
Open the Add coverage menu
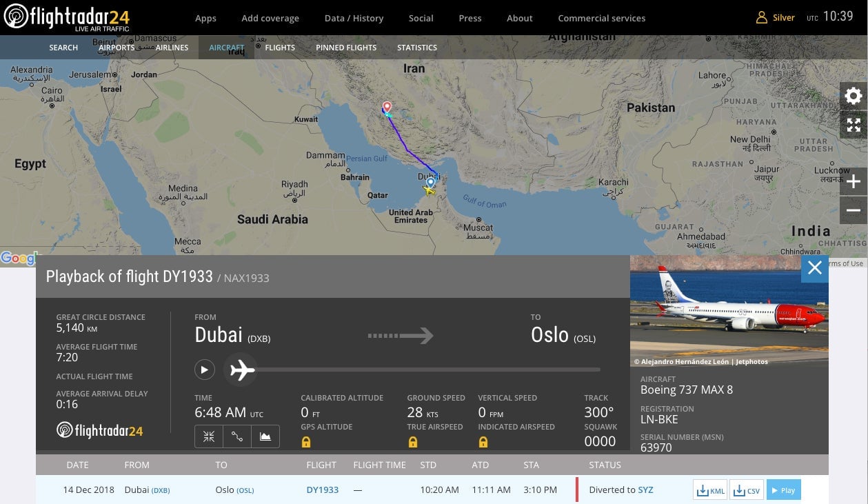(270, 19)
